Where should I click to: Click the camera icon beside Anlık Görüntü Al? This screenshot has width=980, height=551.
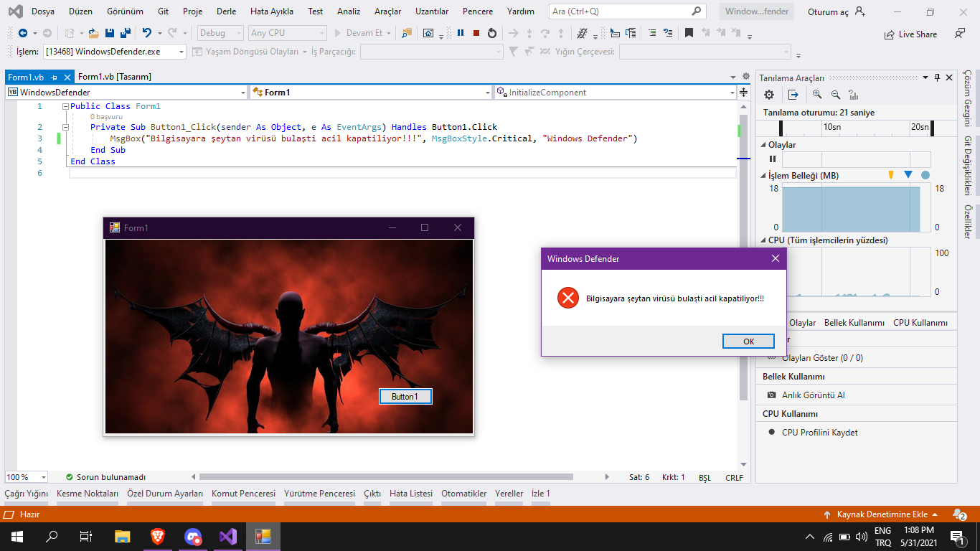tap(772, 395)
